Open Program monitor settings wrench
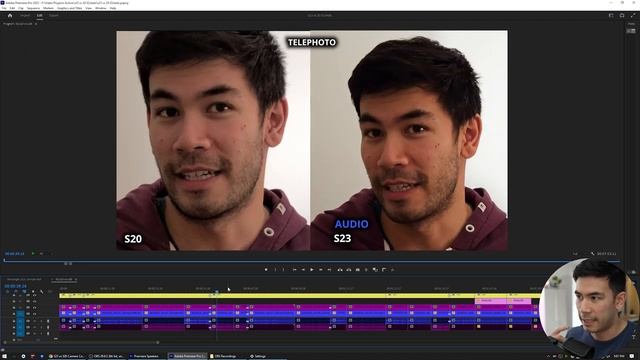 (593, 253)
